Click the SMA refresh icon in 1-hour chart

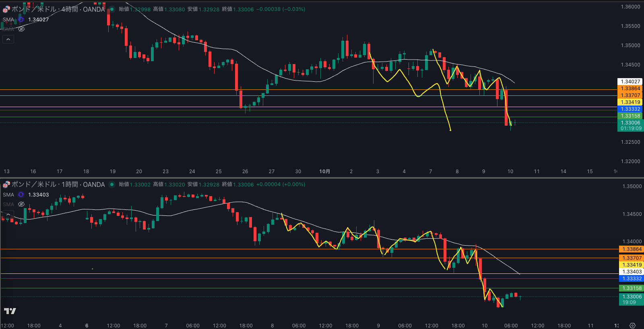[21, 195]
